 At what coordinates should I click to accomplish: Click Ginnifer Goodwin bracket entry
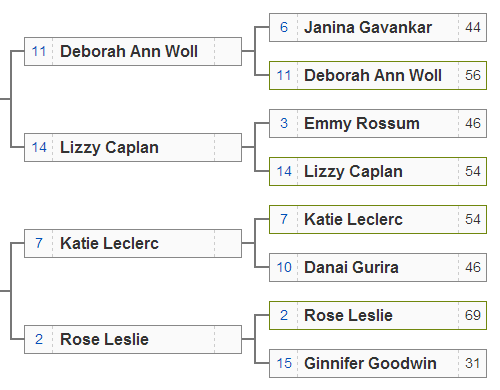[x=378, y=363]
